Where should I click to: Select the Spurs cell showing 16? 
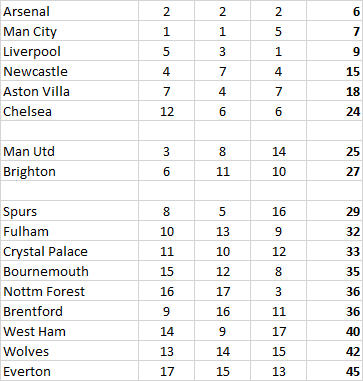[278, 211]
